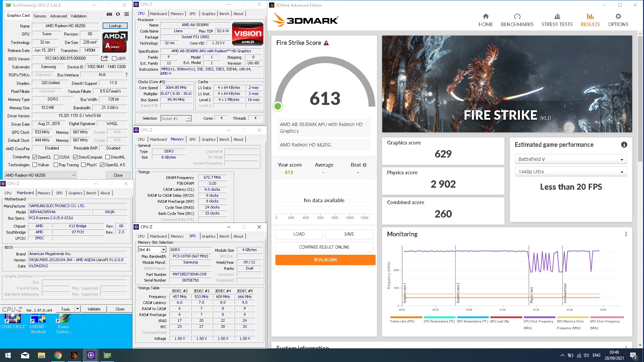Refresh GPU-Z data with the refresh icon
The height and width of the screenshot is (362, 644).
(x=118, y=14)
